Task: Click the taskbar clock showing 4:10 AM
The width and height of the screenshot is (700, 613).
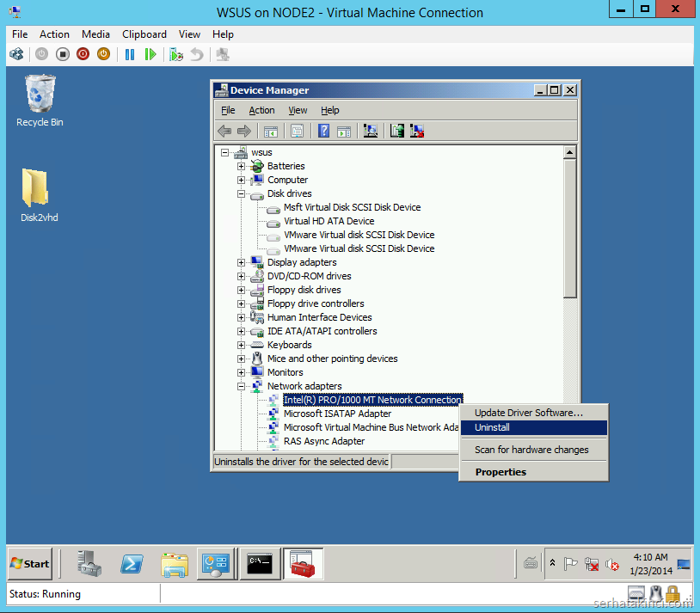Action: 650,564
